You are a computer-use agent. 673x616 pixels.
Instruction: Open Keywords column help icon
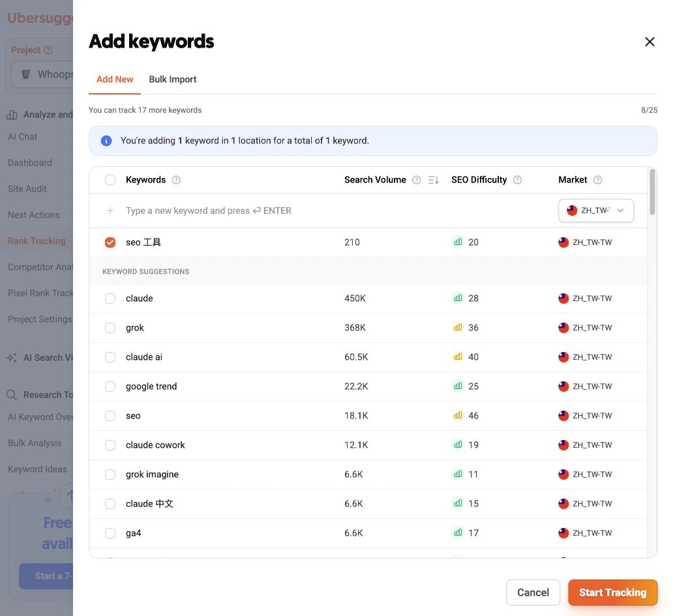pos(176,180)
